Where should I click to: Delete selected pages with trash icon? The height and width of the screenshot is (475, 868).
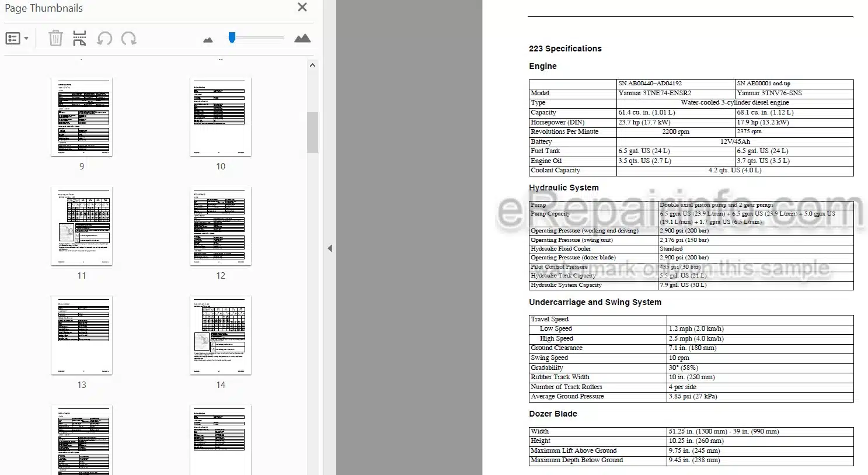pyautogui.click(x=55, y=39)
